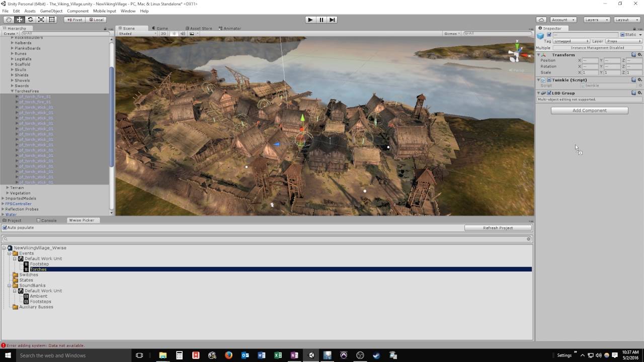This screenshot has width=644, height=362.
Task: Open the GameObject menu
Action: point(51,11)
